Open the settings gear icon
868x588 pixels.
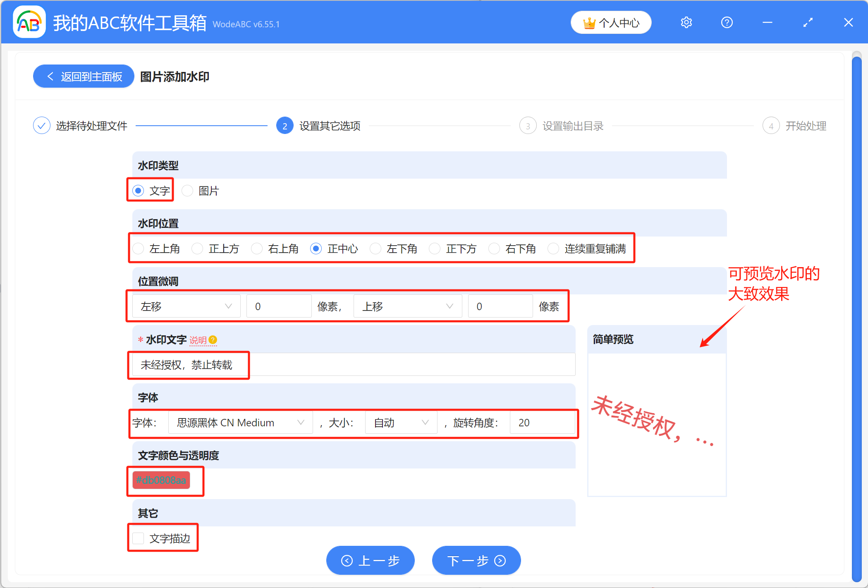click(x=686, y=22)
